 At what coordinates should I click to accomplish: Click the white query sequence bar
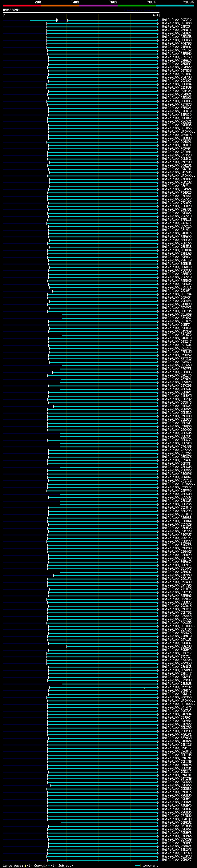(x=81, y=12)
